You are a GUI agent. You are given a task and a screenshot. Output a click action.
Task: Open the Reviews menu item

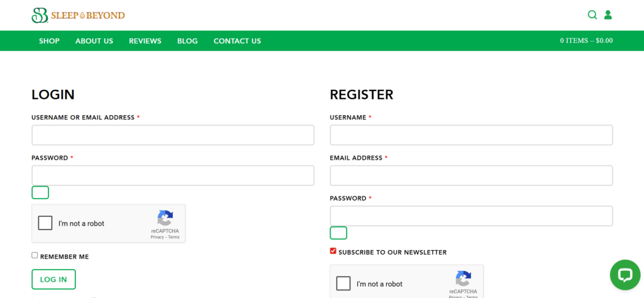145,41
